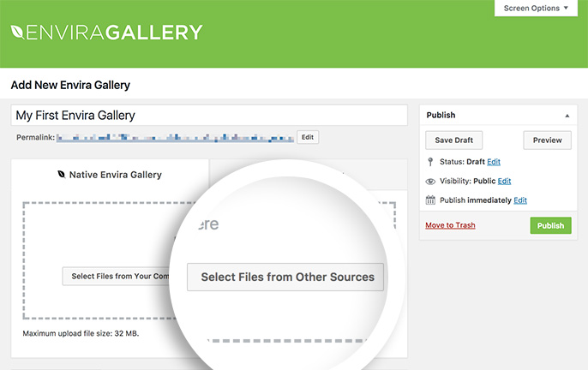The height and width of the screenshot is (370, 588).
Task: Edit the gallery title field
Action: [x=209, y=115]
